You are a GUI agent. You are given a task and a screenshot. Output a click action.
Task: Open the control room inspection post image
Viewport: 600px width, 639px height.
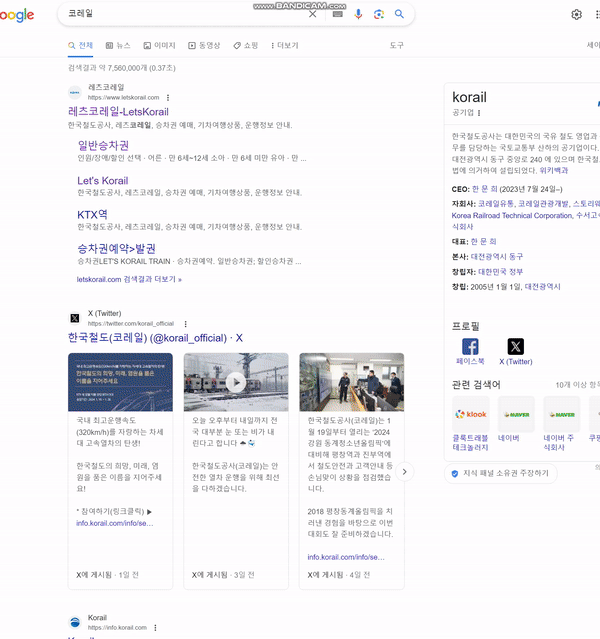tap(352, 382)
